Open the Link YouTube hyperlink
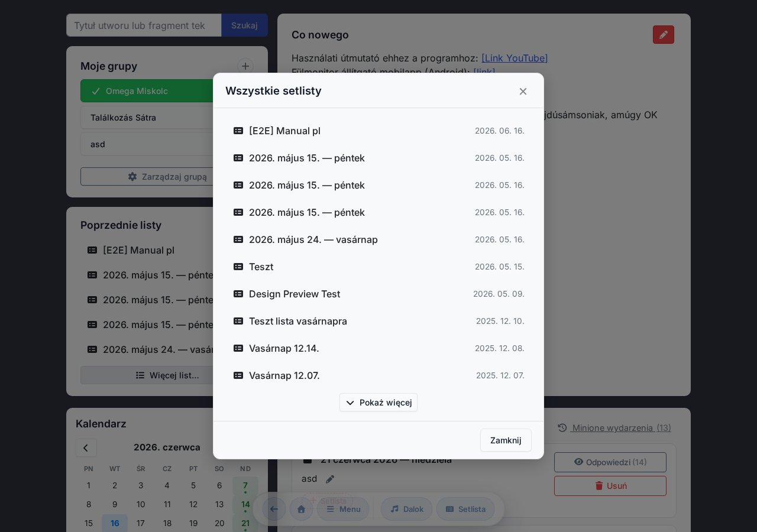Image resolution: width=757 pixels, height=532 pixels. tap(515, 58)
